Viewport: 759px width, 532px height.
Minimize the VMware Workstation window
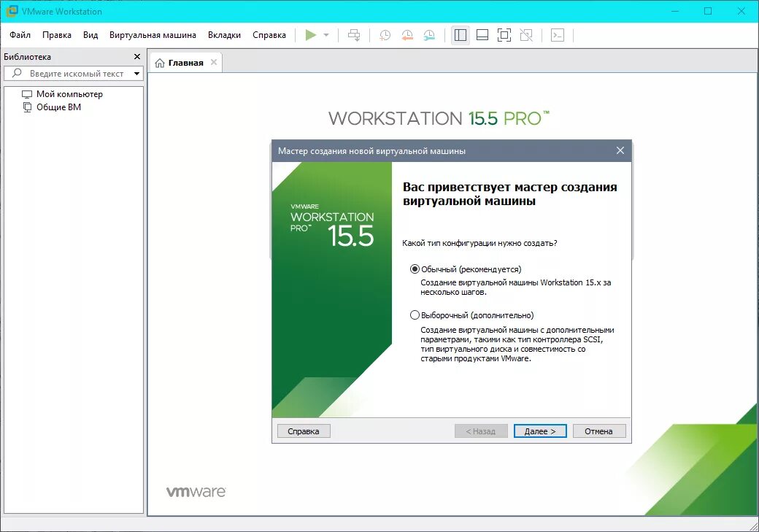tap(675, 11)
